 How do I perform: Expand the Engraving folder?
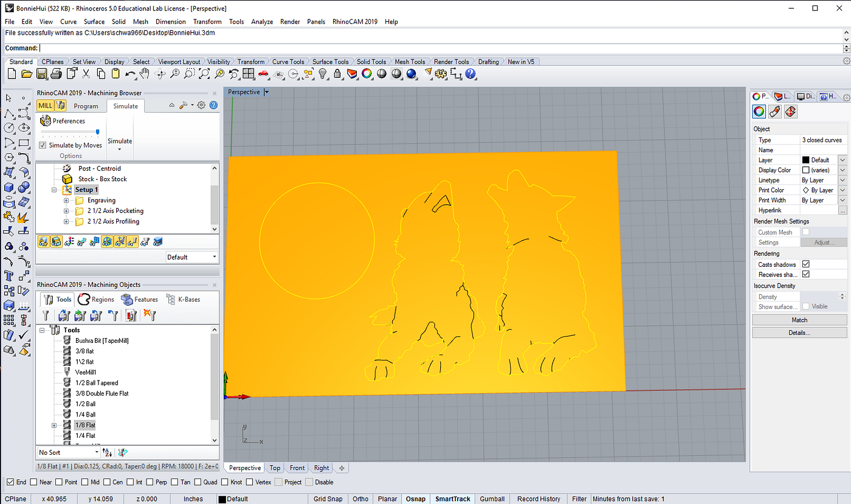[x=66, y=200]
